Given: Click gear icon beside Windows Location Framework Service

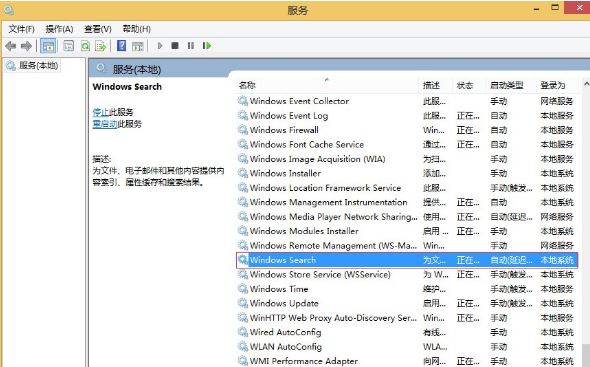Looking at the screenshot, I should point(243,187).
